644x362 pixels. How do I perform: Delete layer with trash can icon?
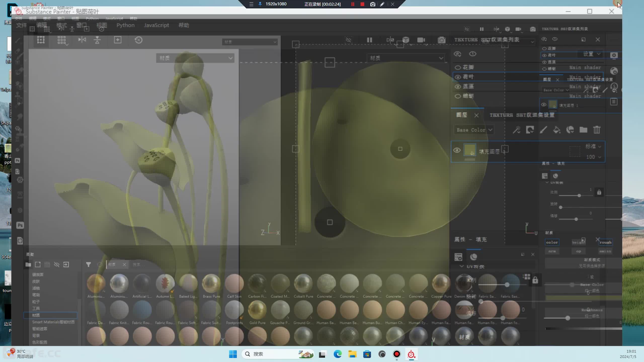pos(597,130)
